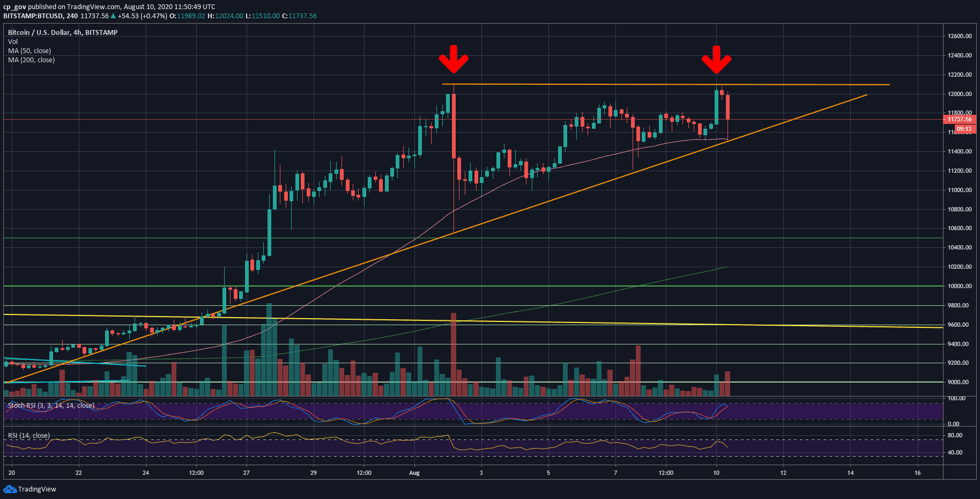This screenshot has height=499, width=980.
Task: Click the TradingView cloud logo icon
Action: point(10,489)
